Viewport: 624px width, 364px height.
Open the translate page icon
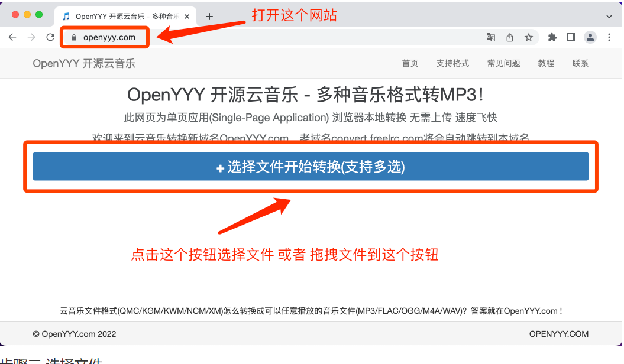pyautogui.click(x=491, y=37)
